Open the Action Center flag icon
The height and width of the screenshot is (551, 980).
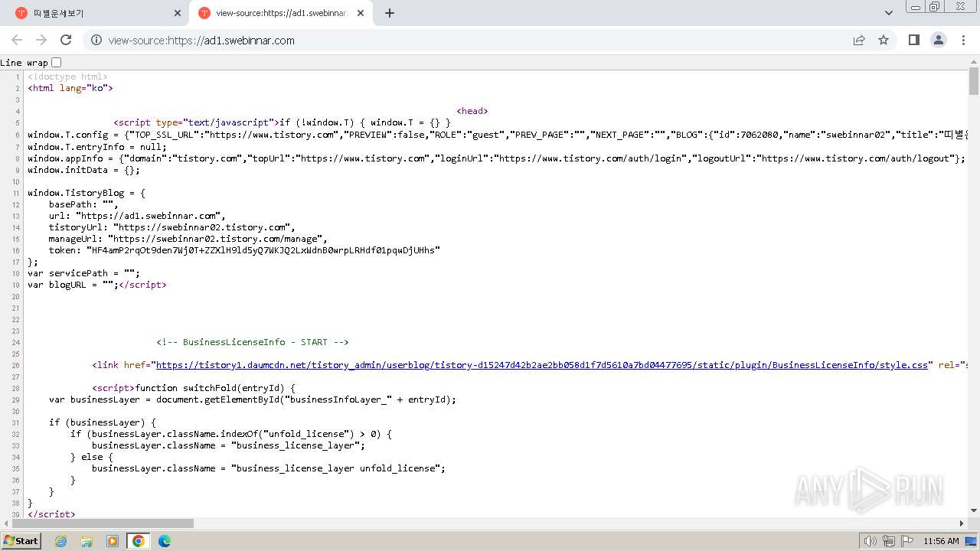[x=906, y=541]
